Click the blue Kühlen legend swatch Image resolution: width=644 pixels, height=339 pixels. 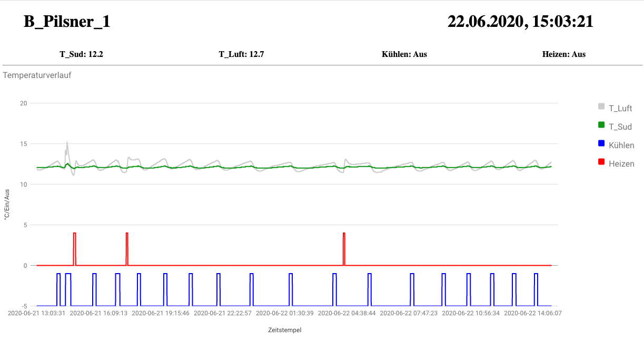point(601,143)
